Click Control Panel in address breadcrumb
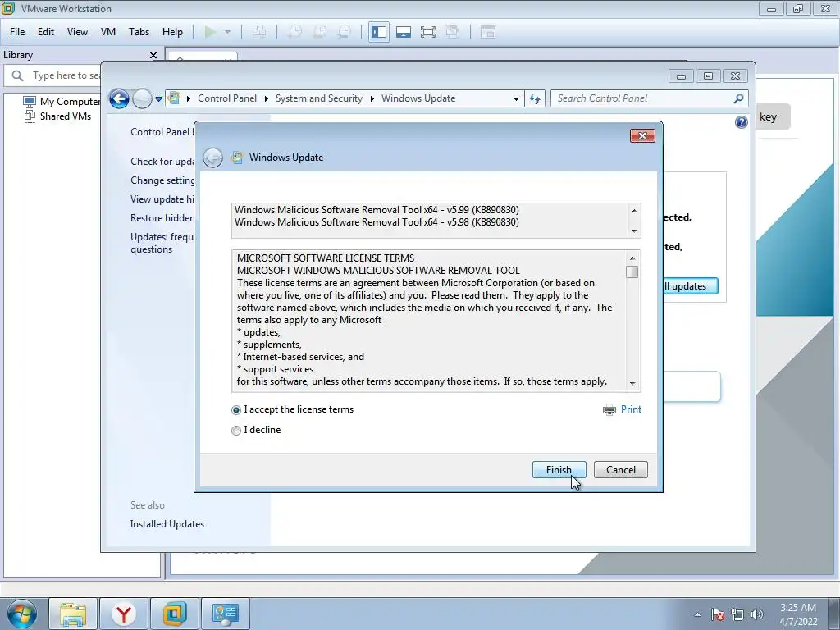This screenshot has width=840, height=630. coord(227,98)
